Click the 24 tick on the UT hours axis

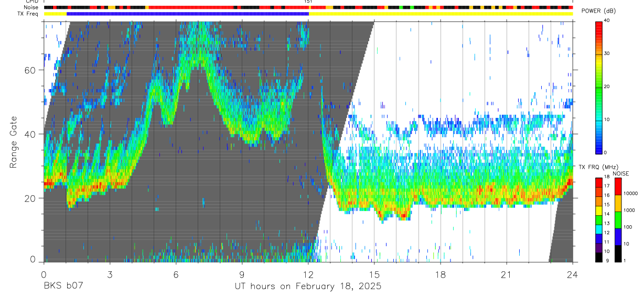pos(573,274)
